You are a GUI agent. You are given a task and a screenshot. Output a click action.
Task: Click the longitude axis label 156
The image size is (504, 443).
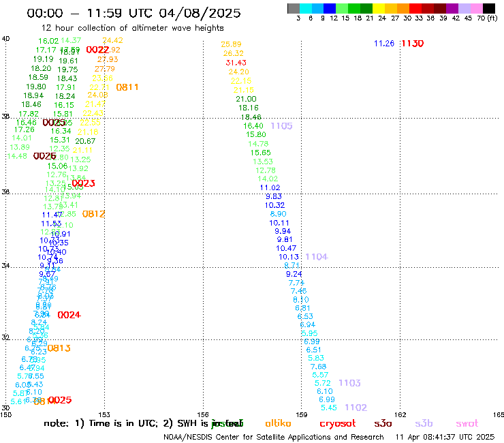coord(203,414)
